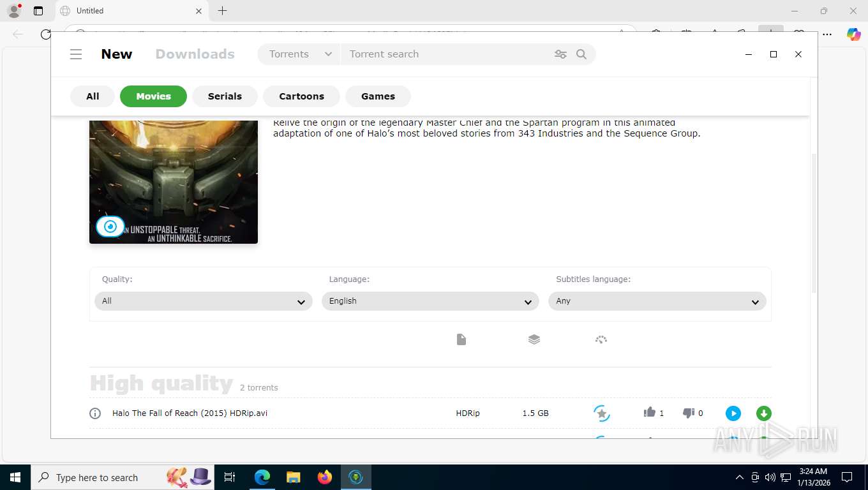Open Edge profile icon
Screen dimensions: 868x490
click(x=14, y=11)
